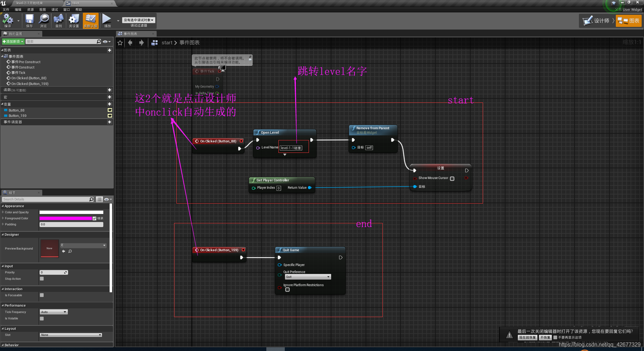644x351 pixels.
Task: Click use-selected arrow icon under Preview Background
Action: tap(64, 251)
